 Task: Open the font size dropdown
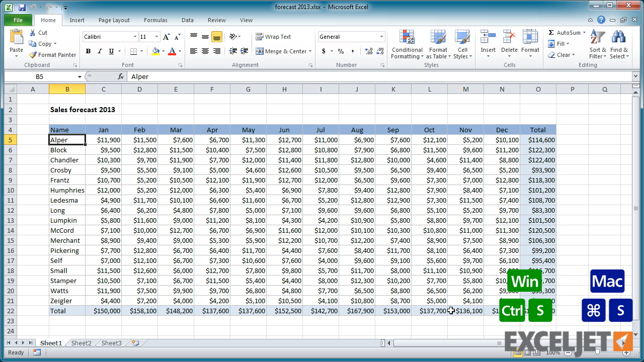tap(157, 37)
